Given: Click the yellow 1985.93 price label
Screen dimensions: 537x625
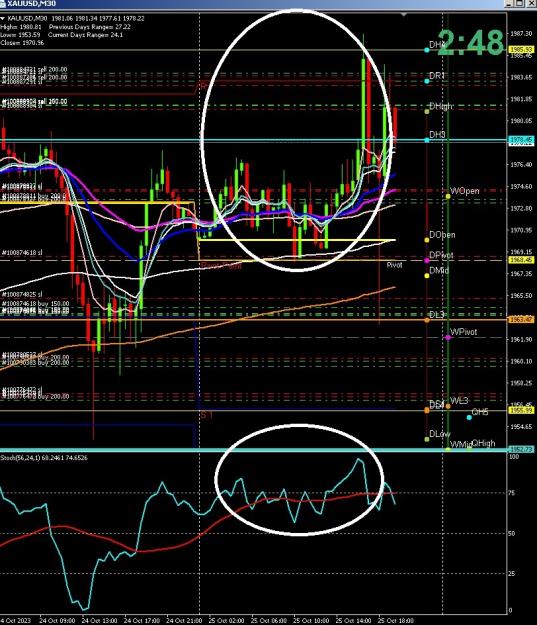Looking at the screenshot, I should [x=521, y=50].
